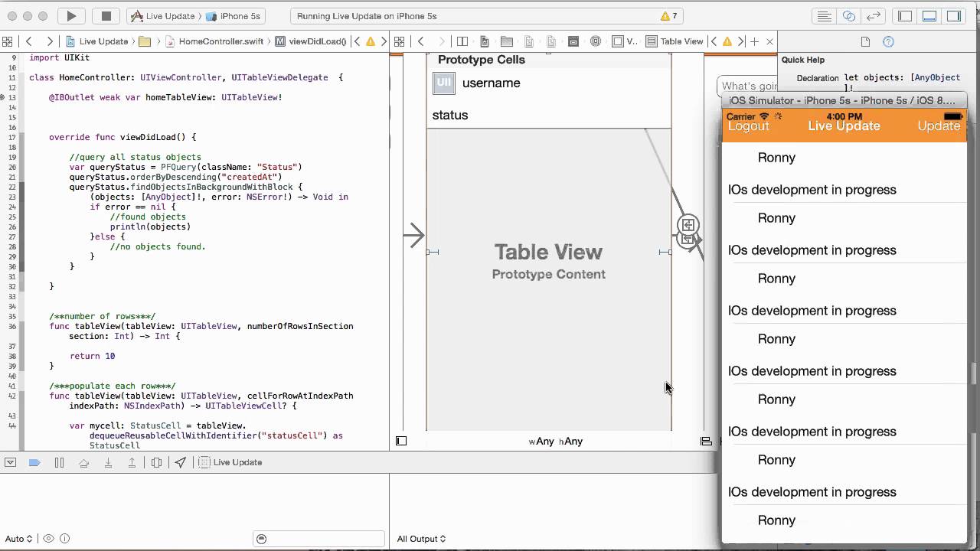Close the assistant editor pane
This screenshot has width=980, height=551.
769,41
